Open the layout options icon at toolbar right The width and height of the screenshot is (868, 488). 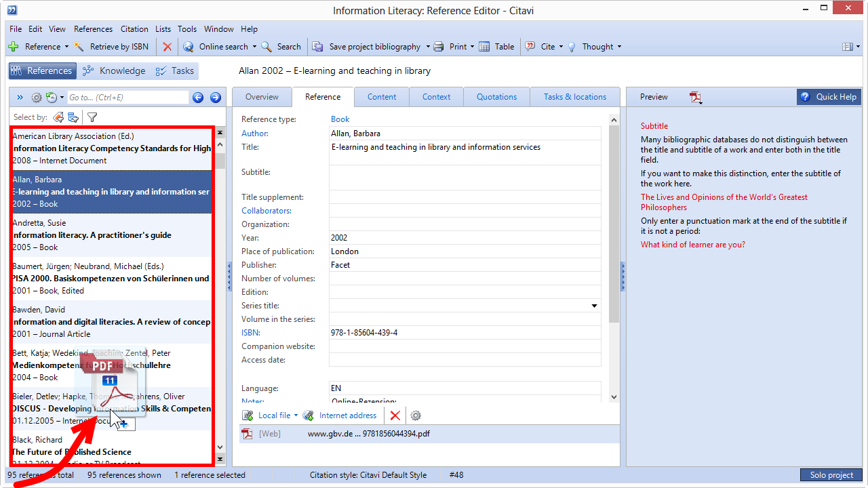pos(848,47)
